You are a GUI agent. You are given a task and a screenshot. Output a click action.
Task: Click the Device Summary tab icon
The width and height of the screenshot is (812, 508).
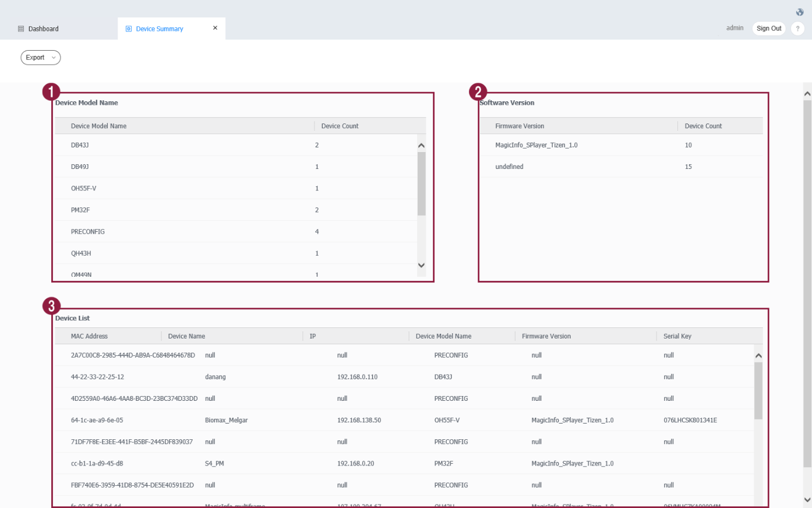(x=129, y=29)
